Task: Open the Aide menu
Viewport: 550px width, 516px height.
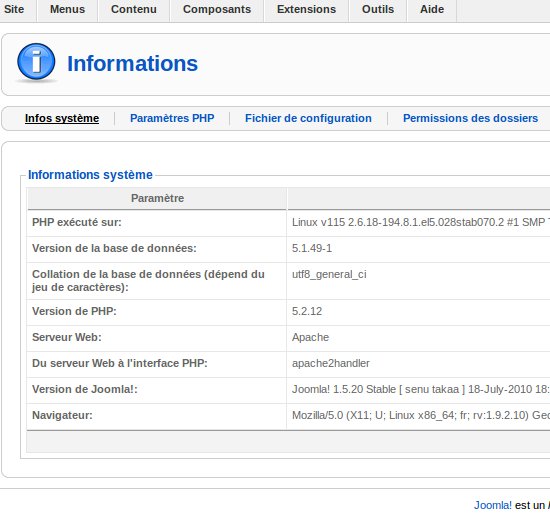Action: [432, 9]
